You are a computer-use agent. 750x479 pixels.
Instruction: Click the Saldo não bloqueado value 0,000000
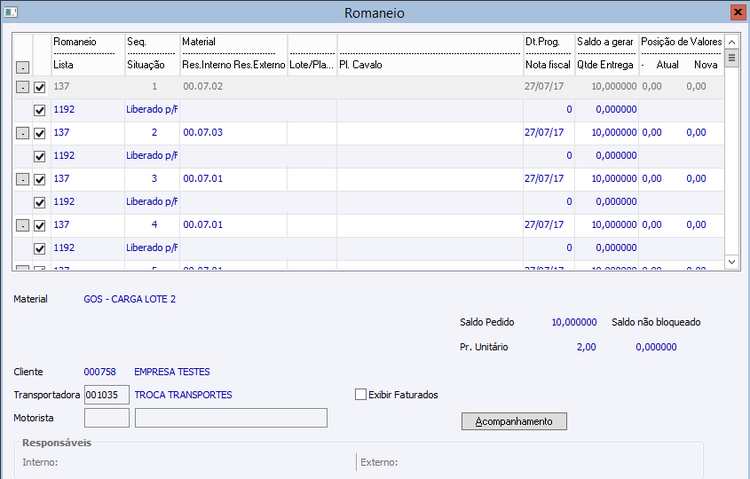click(x=656, y=347)
